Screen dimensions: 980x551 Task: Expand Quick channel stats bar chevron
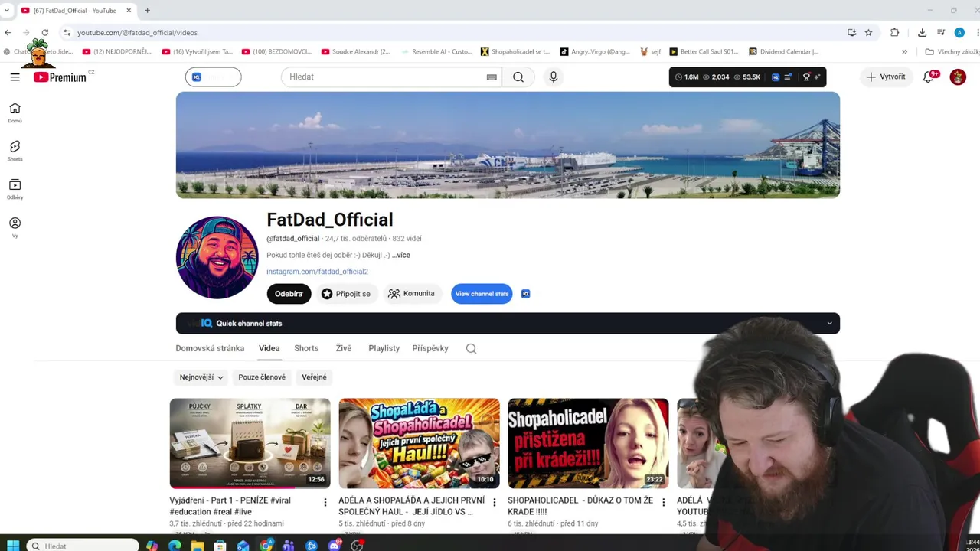click(x=829, y=323)
